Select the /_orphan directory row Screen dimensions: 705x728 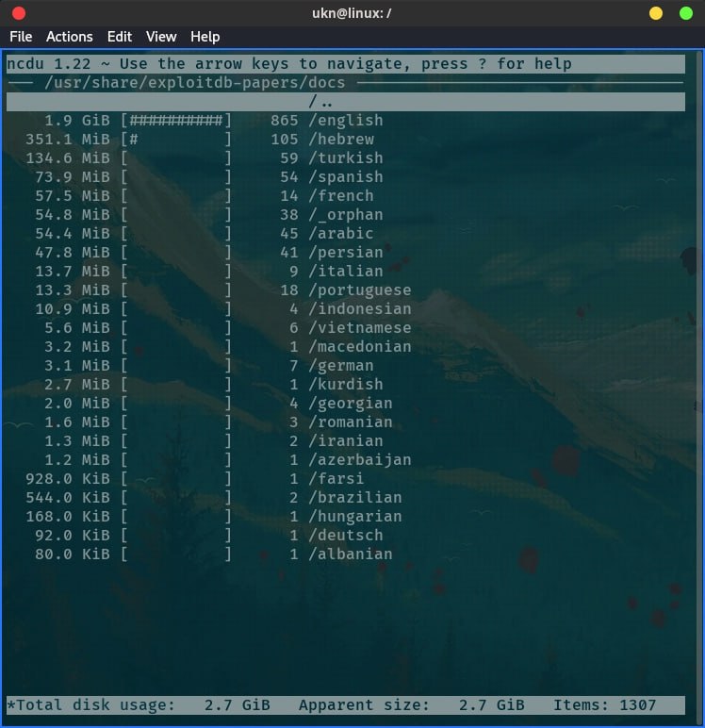[345, 214]
